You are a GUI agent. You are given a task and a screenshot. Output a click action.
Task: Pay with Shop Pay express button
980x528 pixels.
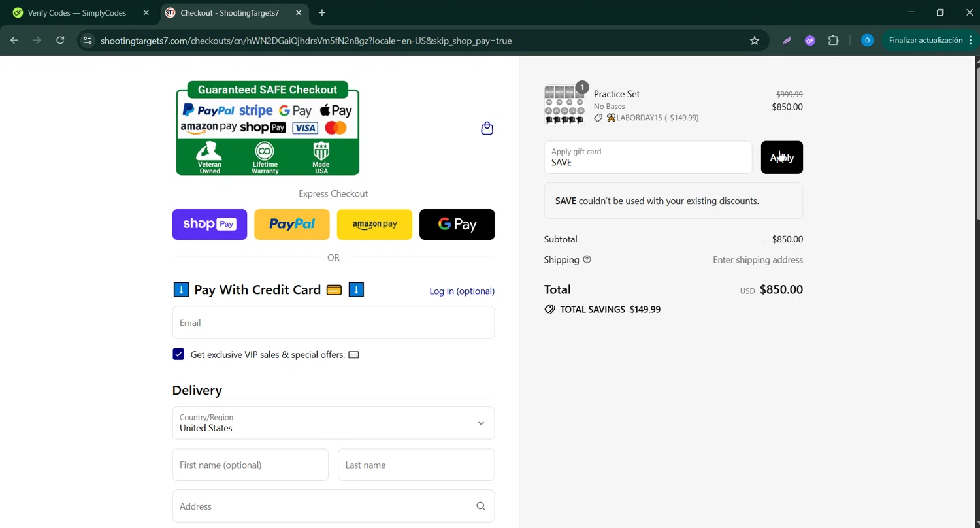pos(210,224)
